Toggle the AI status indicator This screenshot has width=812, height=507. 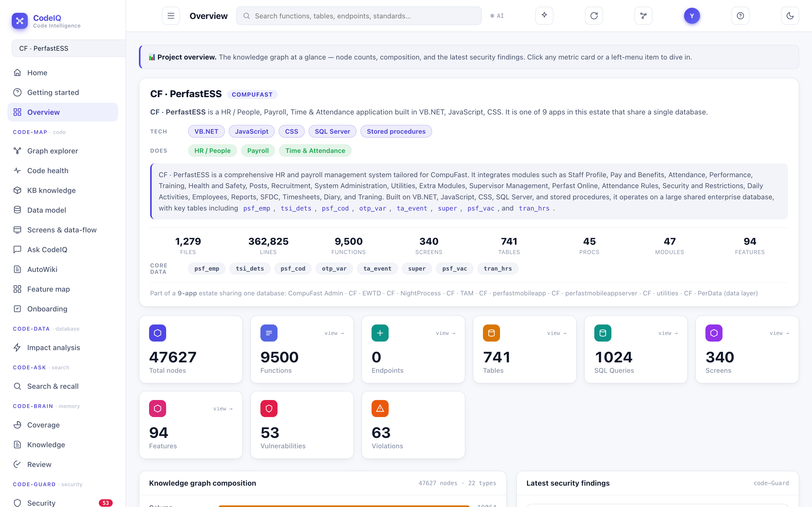pos(497,16)
